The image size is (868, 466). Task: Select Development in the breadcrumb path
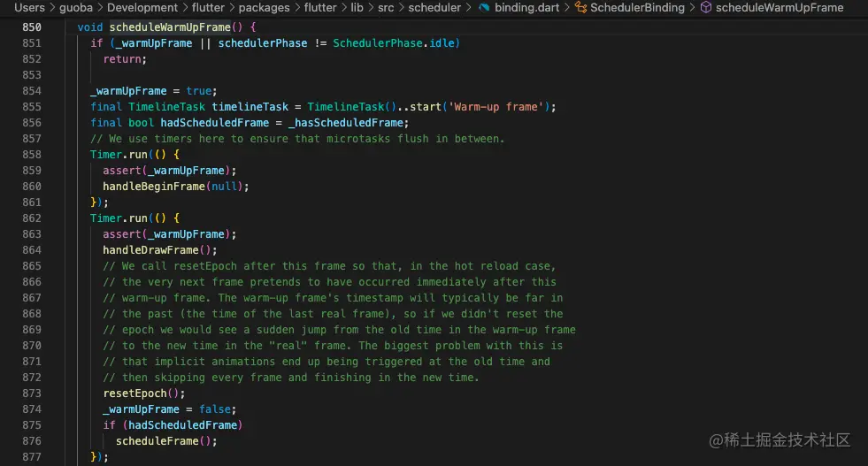tap(142, 8)
